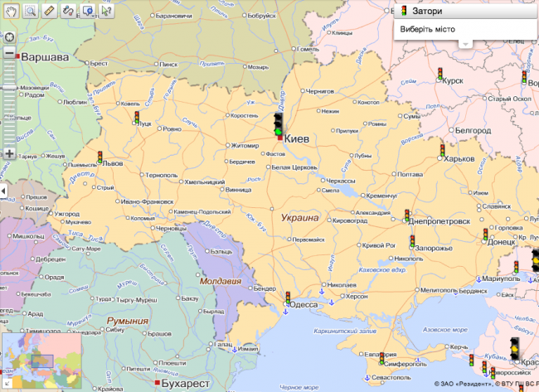Screen dimensions: 539x392
Task: Click the Kiev traffic light marker
Action: click(279, 125)
